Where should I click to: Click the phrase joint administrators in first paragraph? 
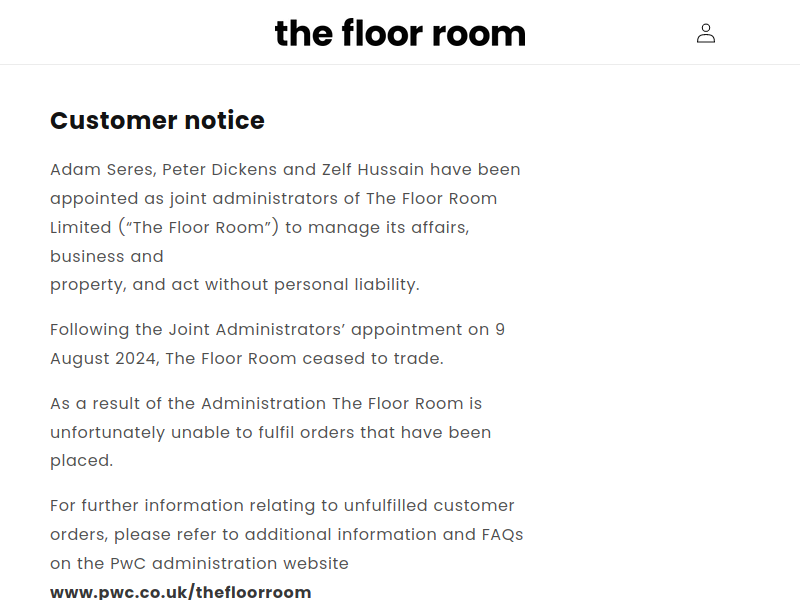pos(254,198)
